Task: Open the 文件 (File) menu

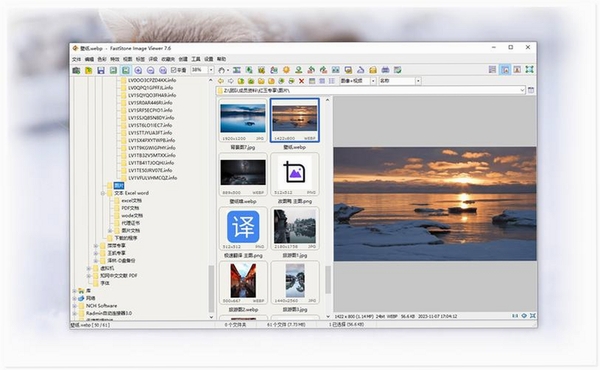Action: (77, 59)
